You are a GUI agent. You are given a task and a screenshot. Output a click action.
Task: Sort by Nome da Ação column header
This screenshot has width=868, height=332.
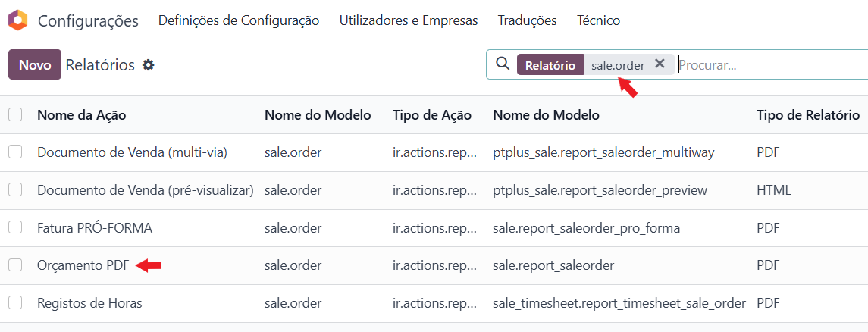(x=81, y=115)
